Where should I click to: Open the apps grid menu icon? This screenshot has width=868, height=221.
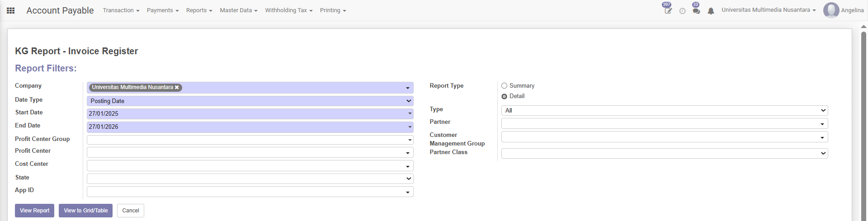point(11,10)
